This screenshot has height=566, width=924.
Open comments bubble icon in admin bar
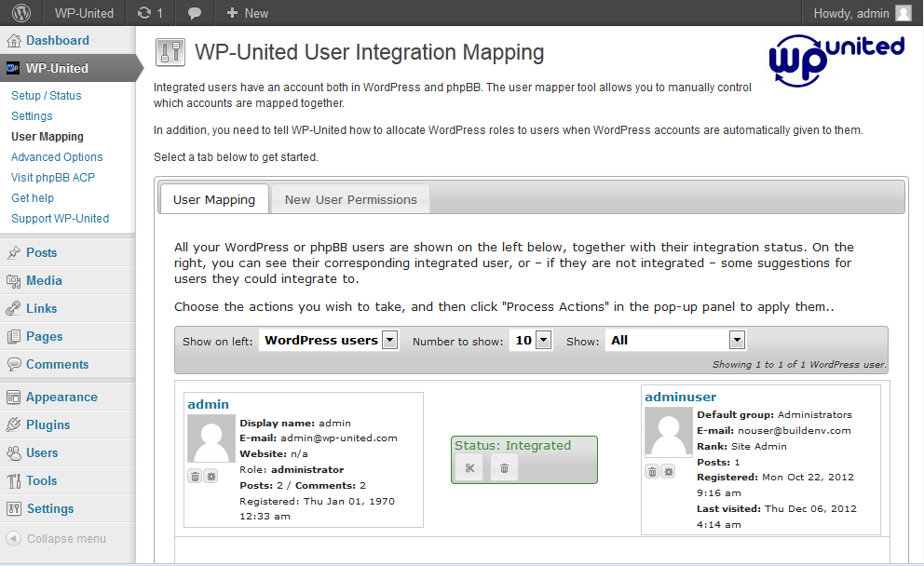click(195, 14)
